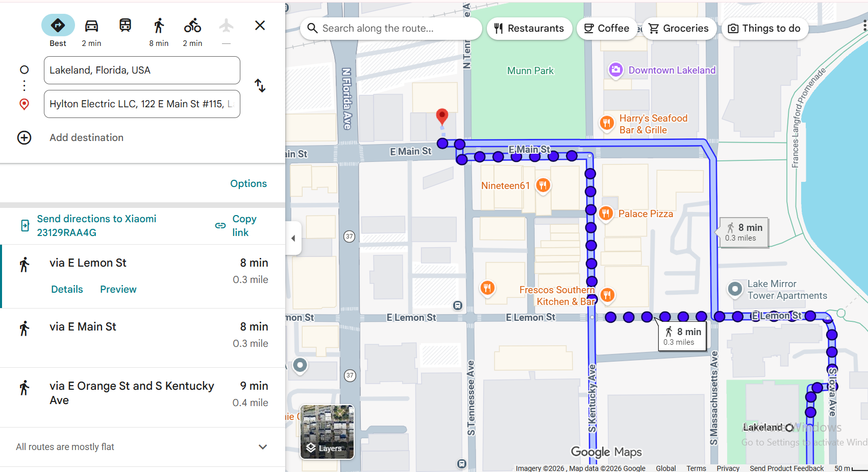The image size is (868, 472).
Task: Select the Best travel mode icon
Action: (58, 25)
